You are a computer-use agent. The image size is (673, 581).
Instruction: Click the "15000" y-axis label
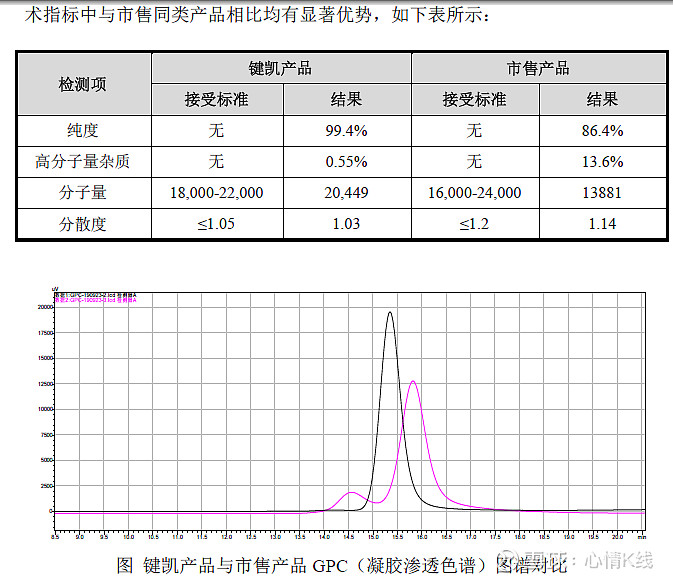click(x=45, y=358)
